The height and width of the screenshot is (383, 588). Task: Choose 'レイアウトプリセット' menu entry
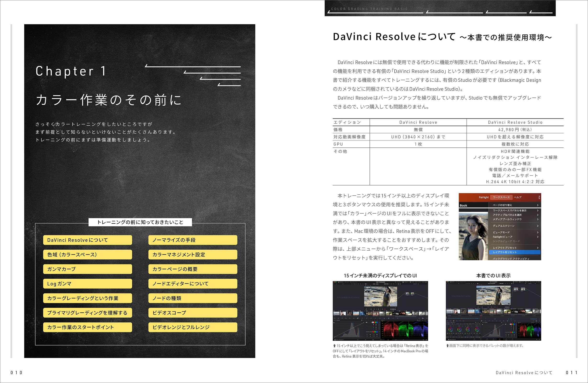[x=515, y=248]
